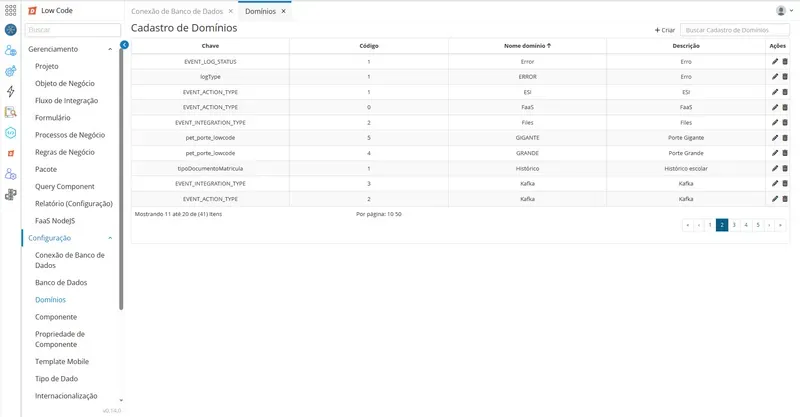
Task: Click the Criar button
Action: tap(665, 30)
